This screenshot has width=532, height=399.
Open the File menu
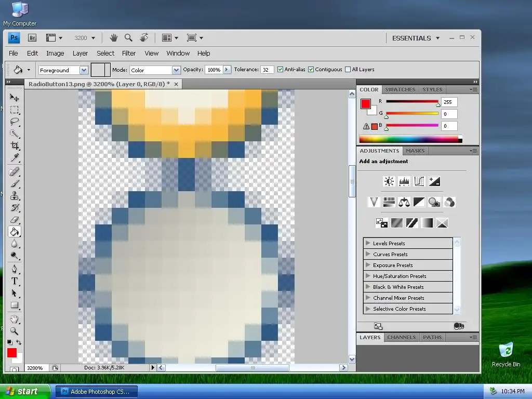(x=13, y=54)
